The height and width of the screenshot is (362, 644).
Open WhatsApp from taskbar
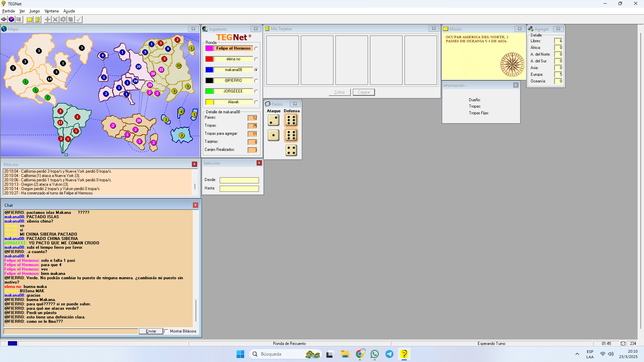[375, 354]
